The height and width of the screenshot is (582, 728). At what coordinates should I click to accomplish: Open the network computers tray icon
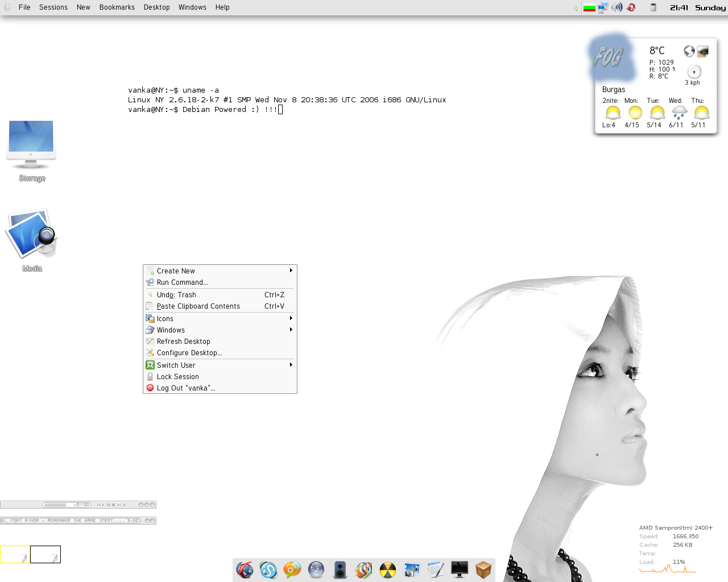click(x=603, y=7)
